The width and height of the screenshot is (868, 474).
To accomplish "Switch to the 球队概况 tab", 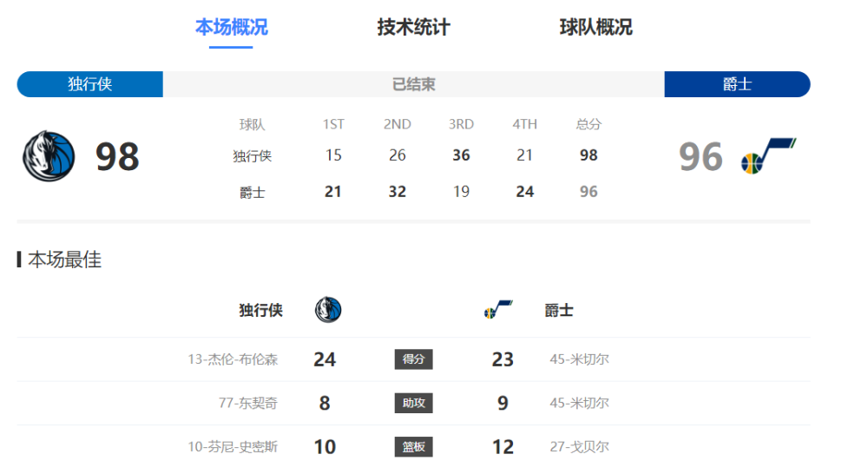I will coord(595,27).
